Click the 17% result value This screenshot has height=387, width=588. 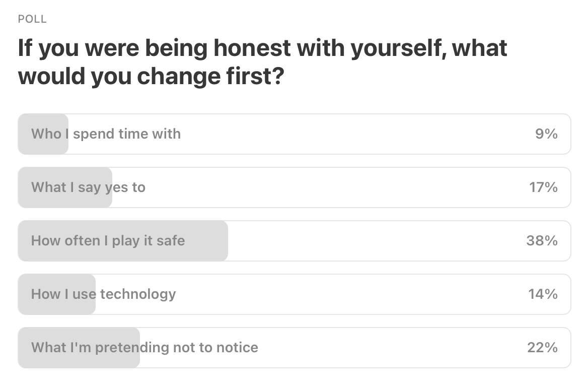(x=543, y=187)
